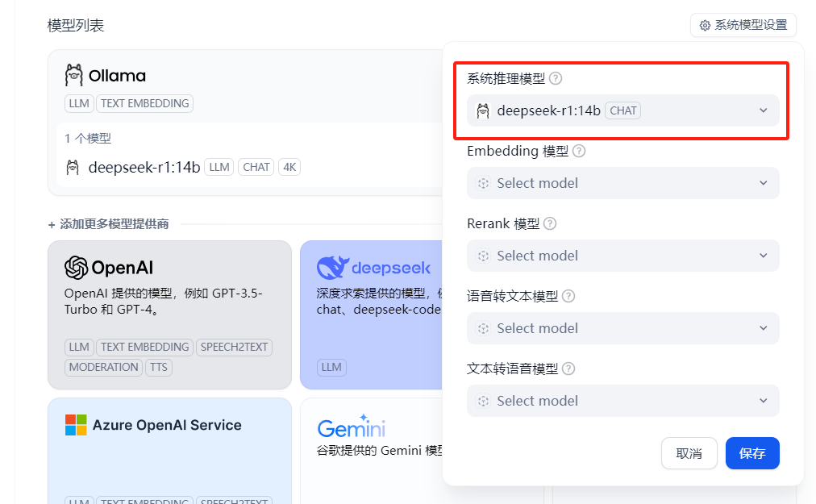Click the OpenAI logo icon
The image size is (816, 504).
tap(76, 268)
